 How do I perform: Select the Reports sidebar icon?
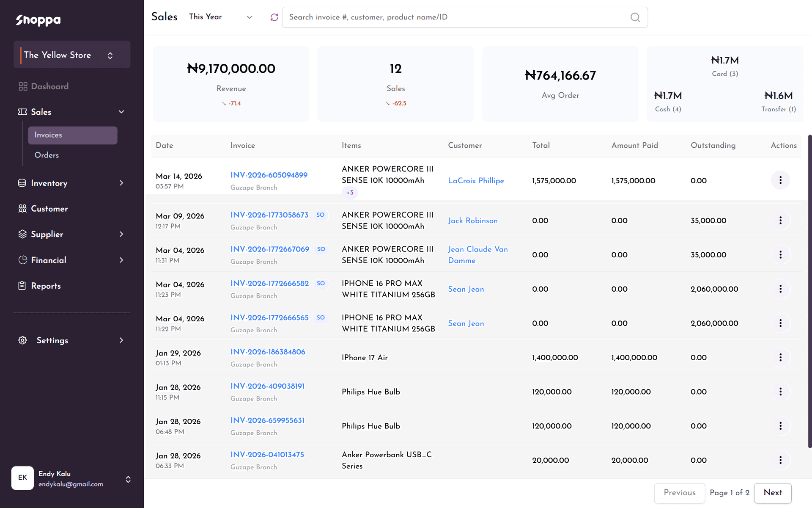(23, 286)
